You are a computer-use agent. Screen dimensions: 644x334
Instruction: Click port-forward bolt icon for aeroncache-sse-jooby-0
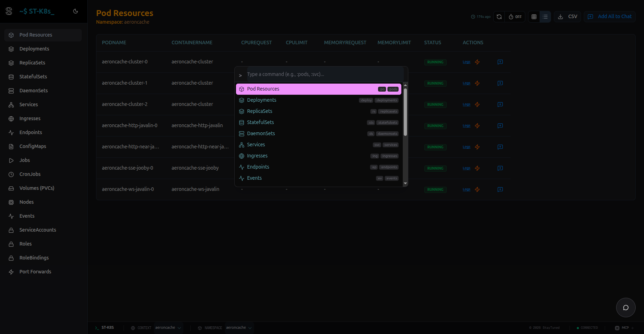coord(477,168)
